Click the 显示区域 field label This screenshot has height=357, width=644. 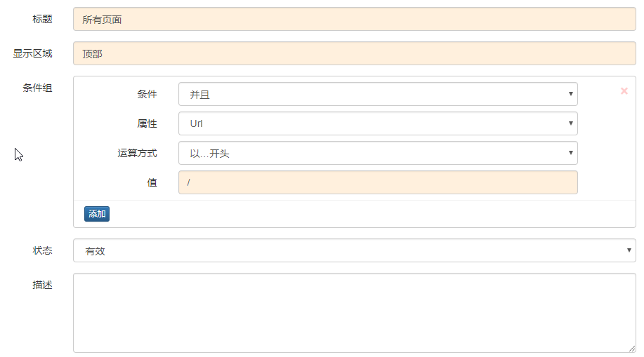click(32, 53)
